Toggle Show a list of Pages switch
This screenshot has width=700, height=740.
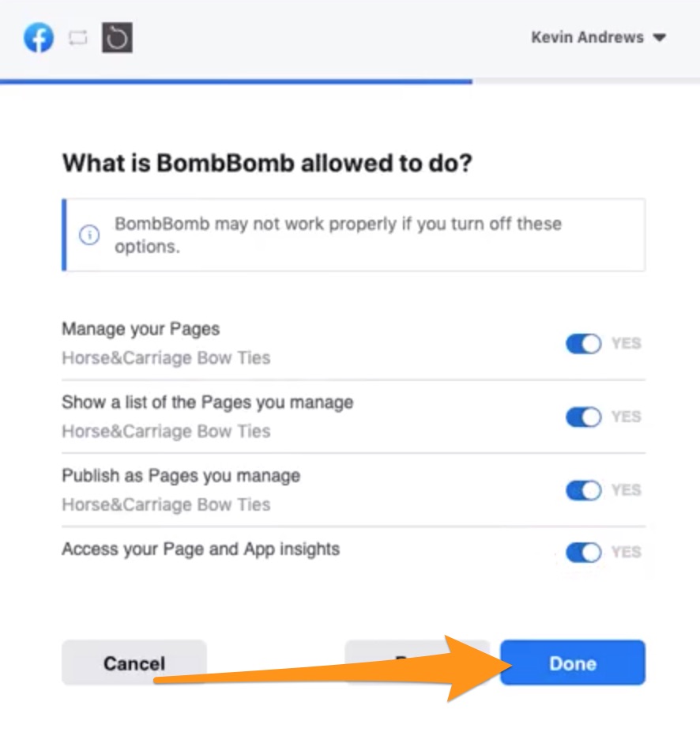pos(584,417)
